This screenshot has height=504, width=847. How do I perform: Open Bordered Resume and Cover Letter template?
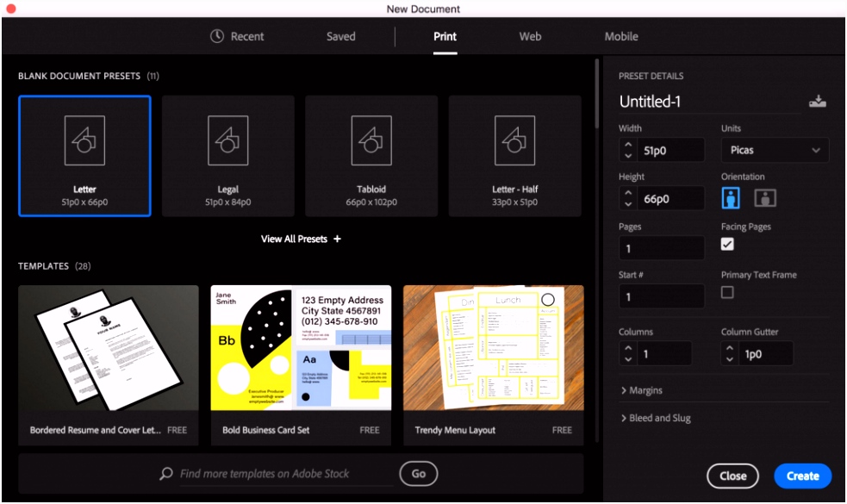pos(109,365)
